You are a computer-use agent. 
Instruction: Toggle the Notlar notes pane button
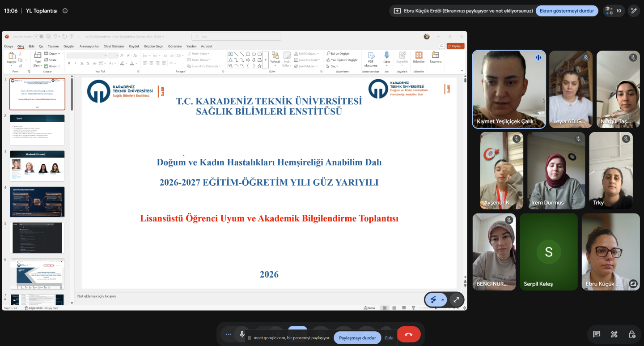(x=369, y=308)
